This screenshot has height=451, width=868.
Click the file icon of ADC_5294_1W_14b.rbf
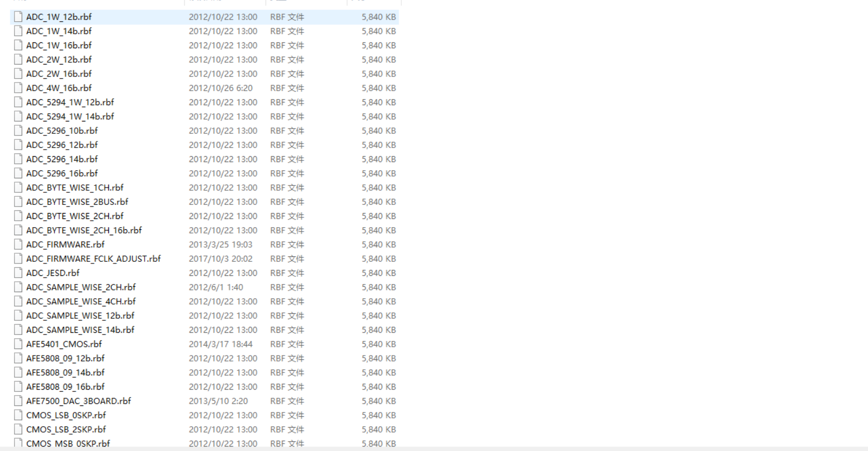click(18, 117)
